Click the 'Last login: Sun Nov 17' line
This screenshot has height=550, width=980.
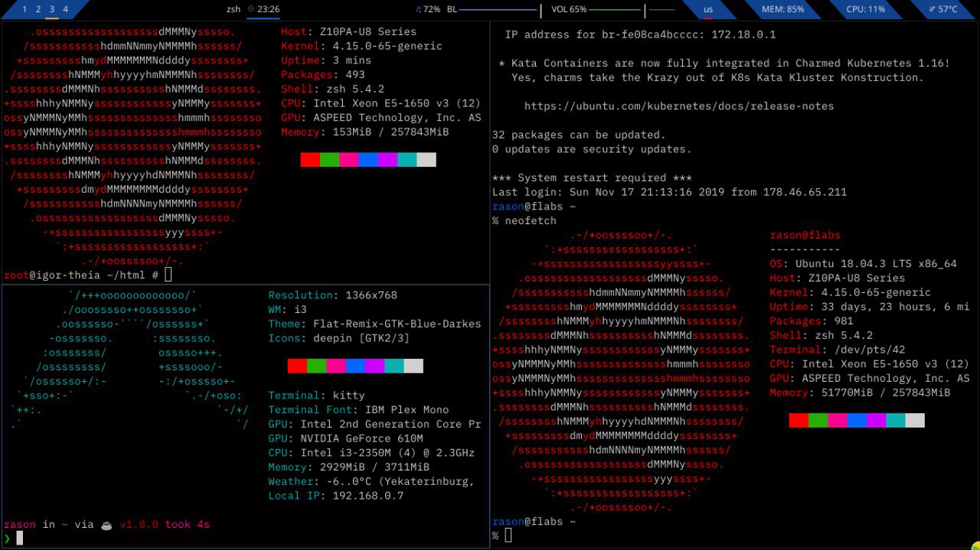click(669, 192)
